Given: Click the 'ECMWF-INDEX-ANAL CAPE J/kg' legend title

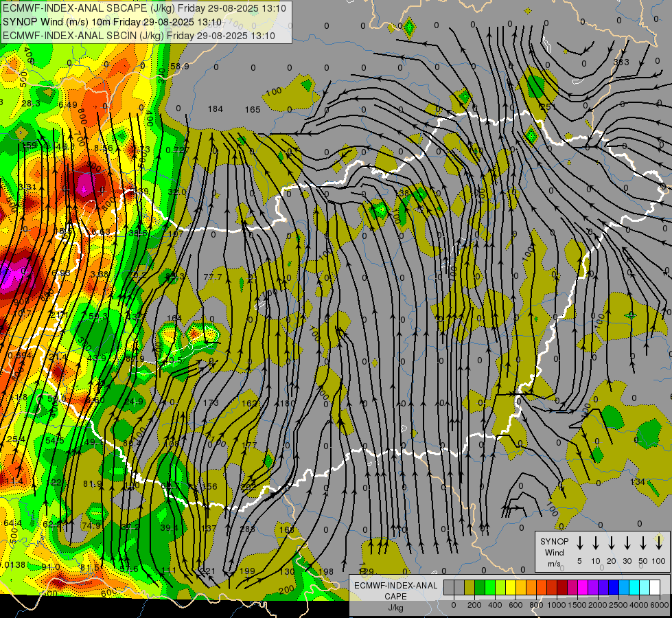Looking at the screenshot, I should point(395,597).
